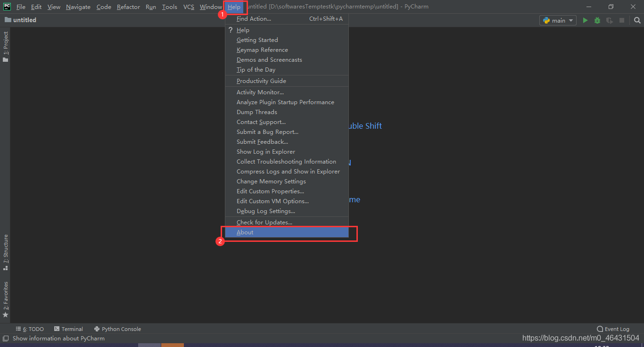This screenshot has height=347, width=644.
Task: Click the green Run button
Action: (585, 20)
